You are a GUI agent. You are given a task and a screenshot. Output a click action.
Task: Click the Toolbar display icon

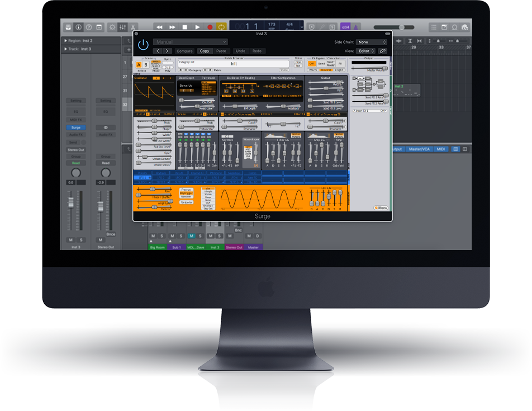point(99,27)
